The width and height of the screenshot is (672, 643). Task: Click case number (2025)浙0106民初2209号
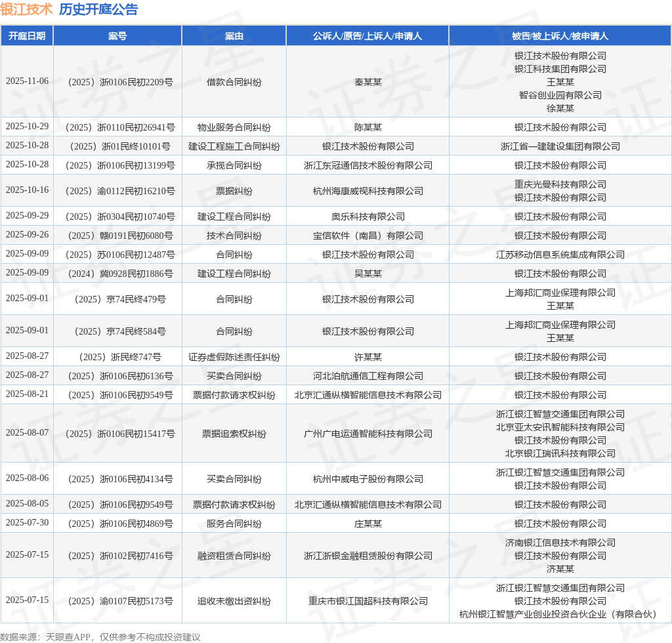tap(121, 82)
